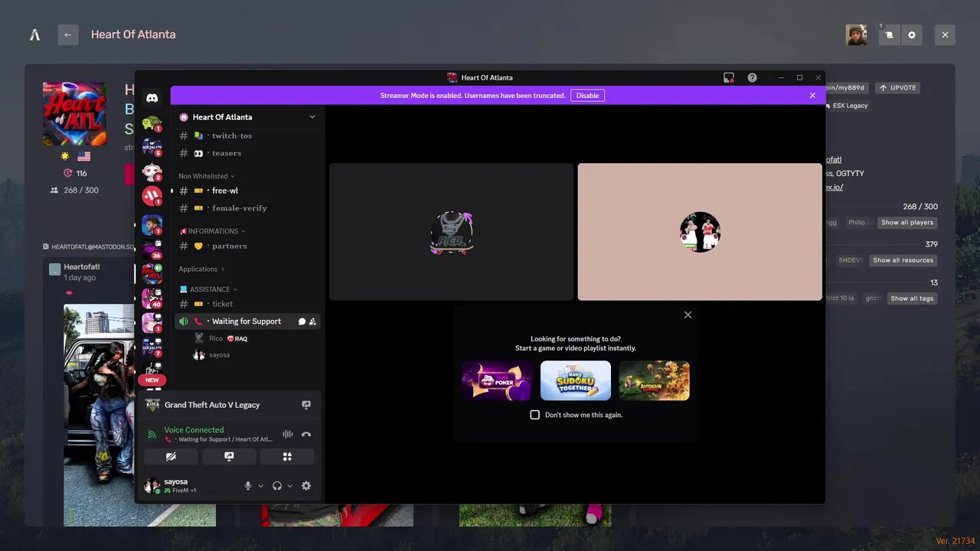The image size is (980, 551).
Task: Stream Grand Theft Auto V Legacy
Action: pos(306,405)
